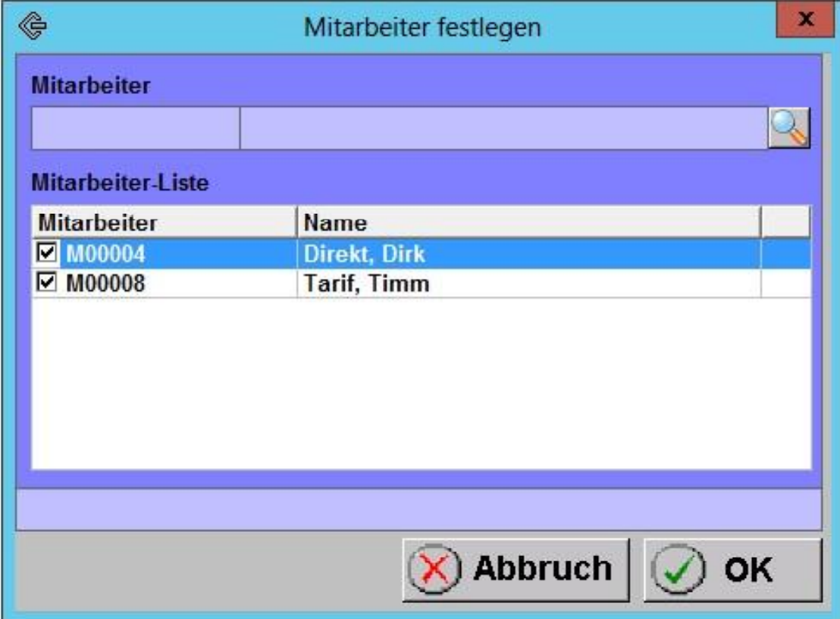Click the empty third column header

click(785, 223)
